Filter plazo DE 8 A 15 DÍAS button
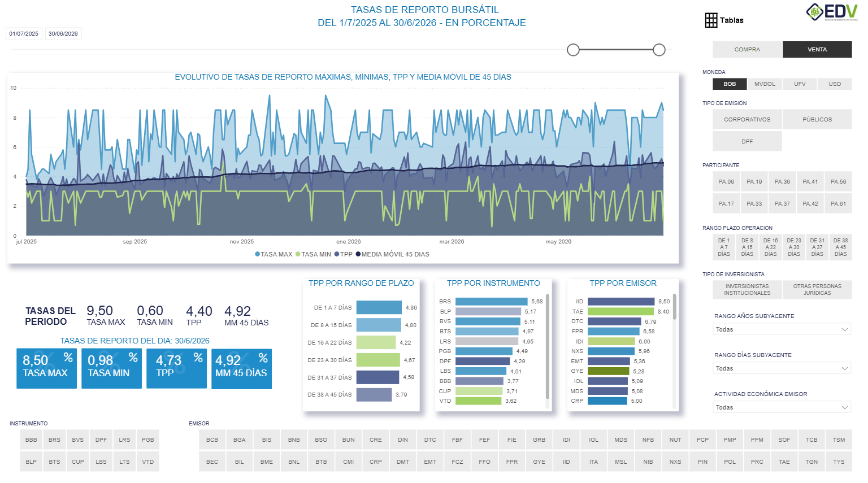 747,247
